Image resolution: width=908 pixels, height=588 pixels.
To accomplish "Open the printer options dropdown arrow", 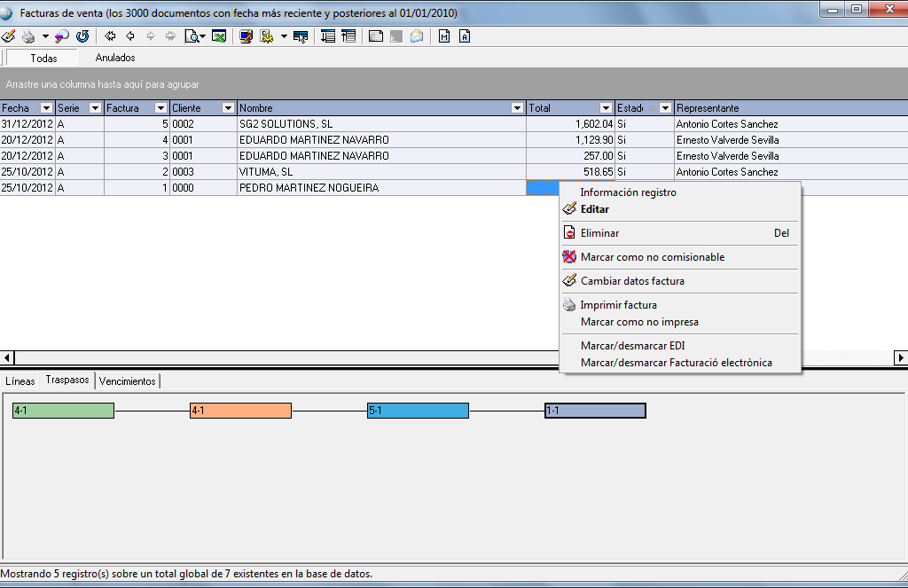I will [x=45, y=36].
